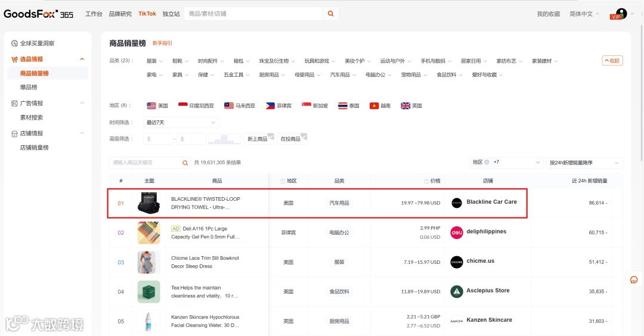Click the GoodsFox 365 logo

point(39,14)
